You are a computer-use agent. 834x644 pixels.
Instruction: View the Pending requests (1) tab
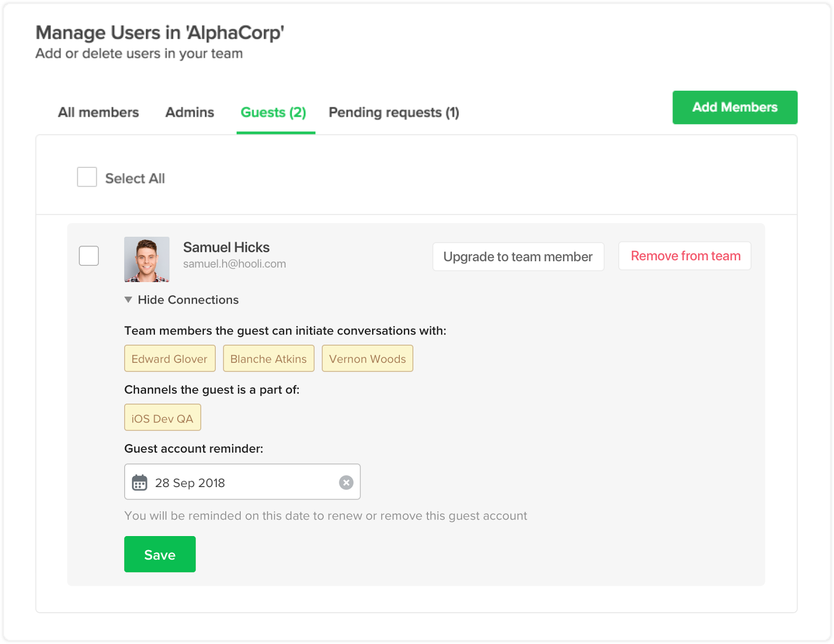click(x=394, y=112)
